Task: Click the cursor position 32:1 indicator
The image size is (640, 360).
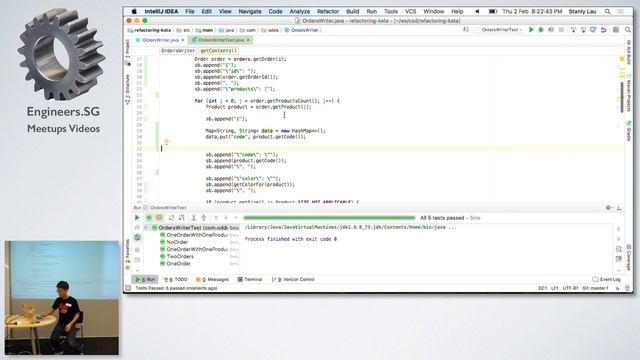Action: point(542,288)
